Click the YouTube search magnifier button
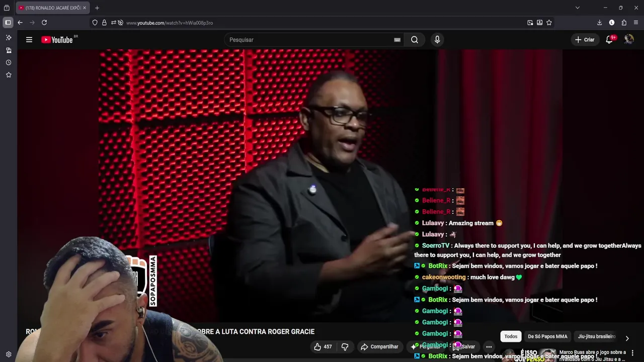 tap(415, 40)
